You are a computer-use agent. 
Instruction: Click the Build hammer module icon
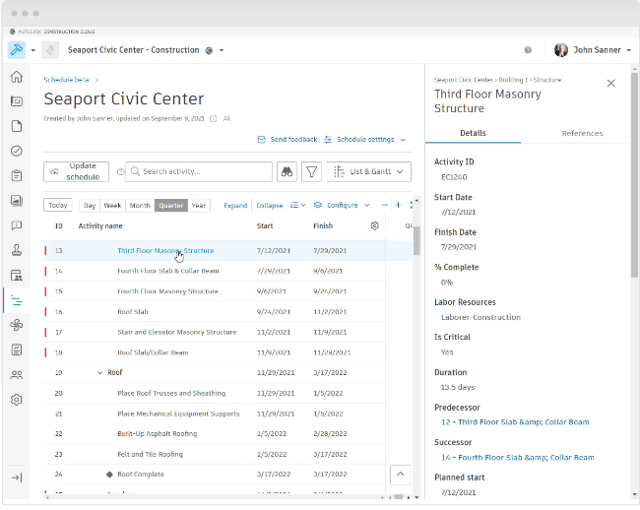point(16,50)
